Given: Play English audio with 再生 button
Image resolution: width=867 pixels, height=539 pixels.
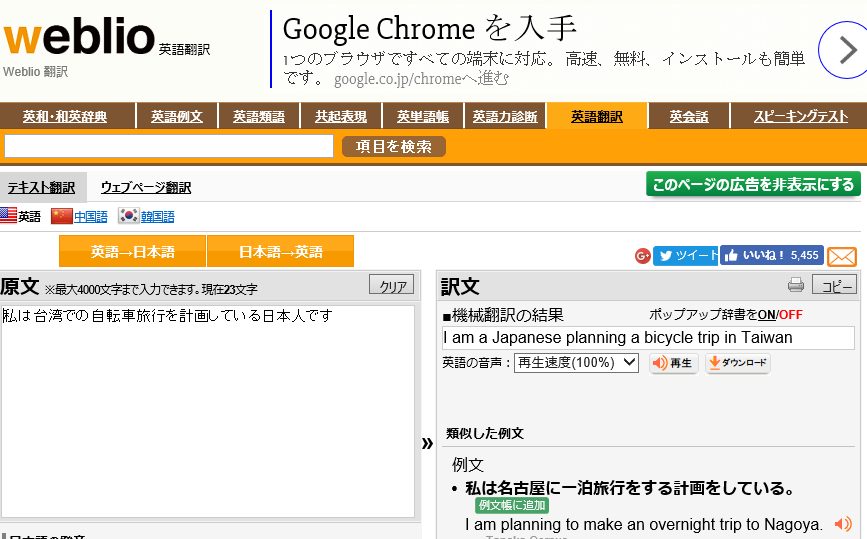Looking at the screenshot, I should 673,363.
